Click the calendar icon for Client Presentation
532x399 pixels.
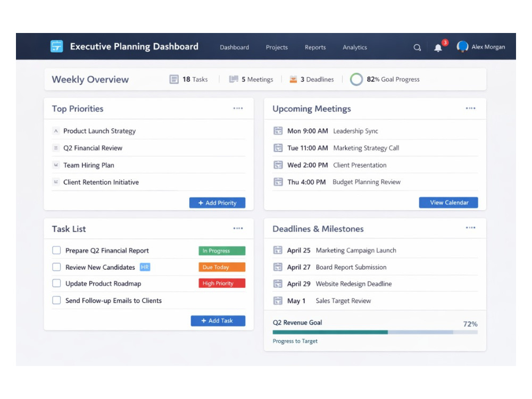coord(278,165)
